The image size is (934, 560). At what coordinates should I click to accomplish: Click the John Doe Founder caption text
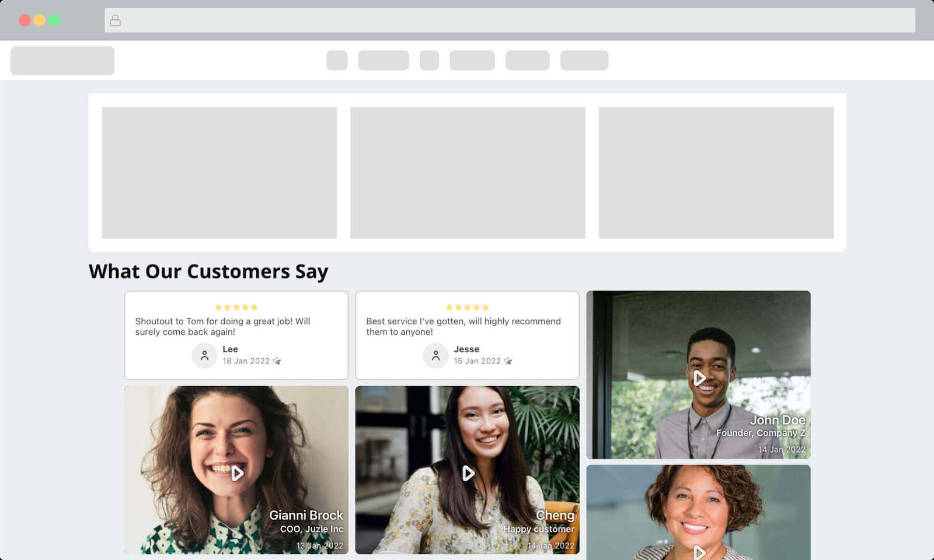(760, 433)
